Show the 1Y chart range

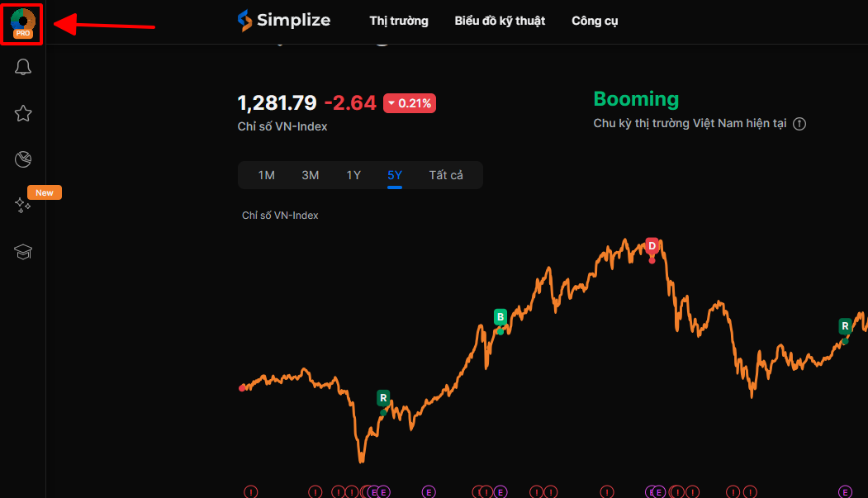(x=353, y=175)
